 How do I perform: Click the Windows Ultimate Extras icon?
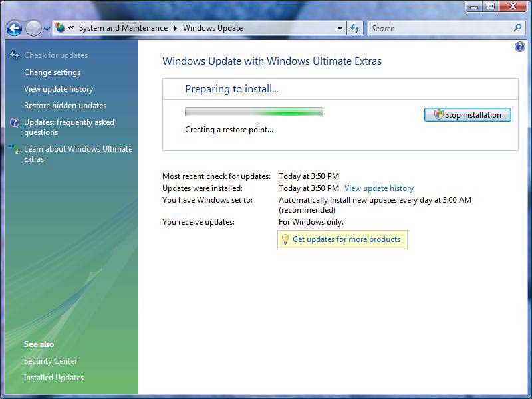(15, 149)
